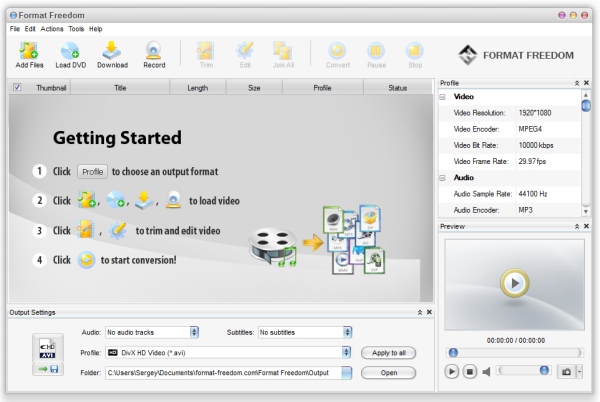Click the Join All toolbar icon

coord(283,50)
